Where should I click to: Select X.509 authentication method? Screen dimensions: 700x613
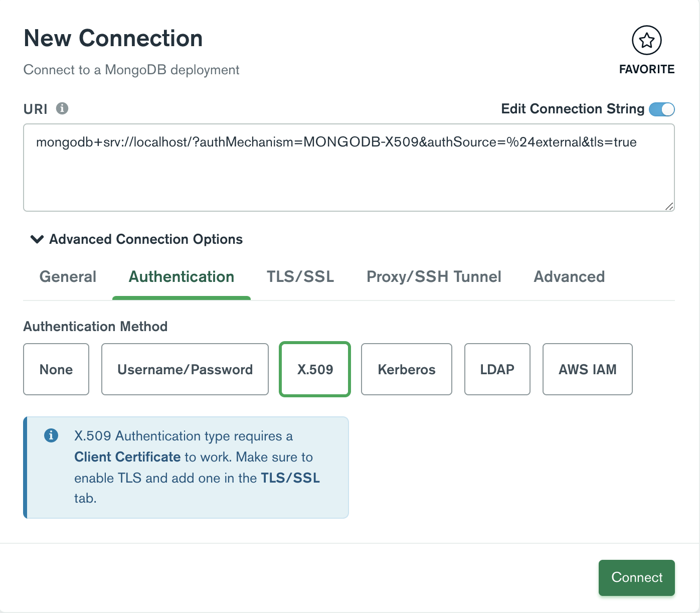pos(315,369)
